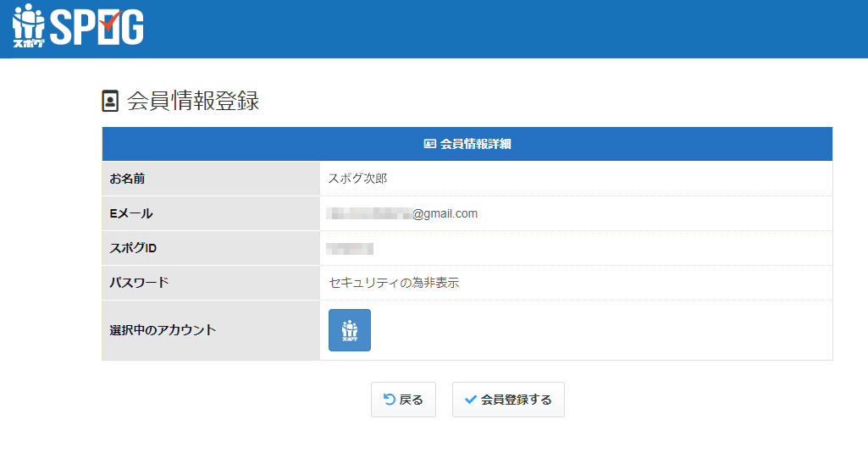The width and height of the screenshot is (868, 458).
Task: Click the @gmail.com email address value
Action: click(403, 214)
